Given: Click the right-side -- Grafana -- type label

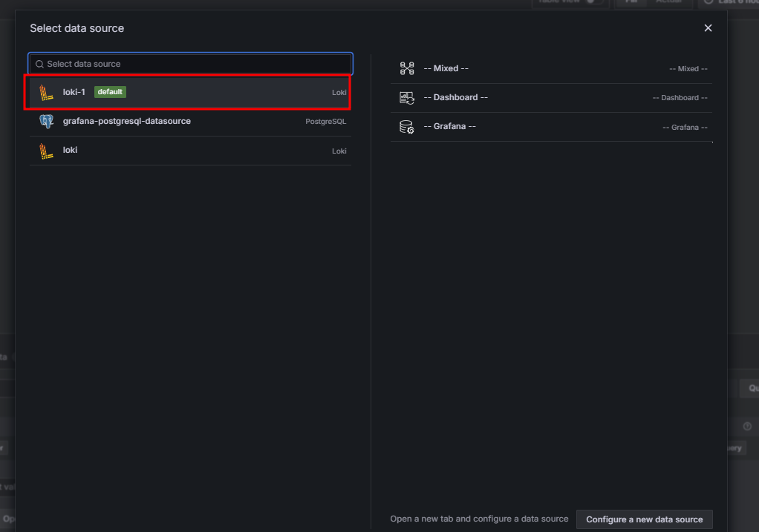Looking at the screenshot, I should coord(685,127).
